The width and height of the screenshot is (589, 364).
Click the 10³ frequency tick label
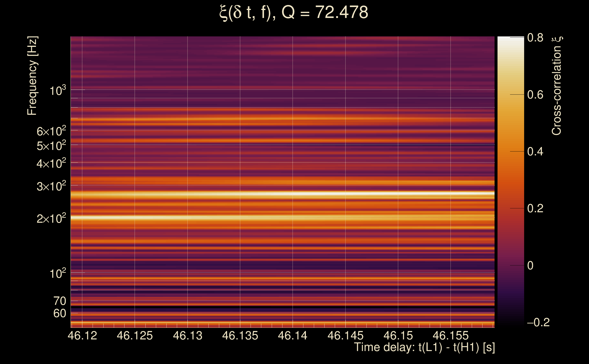point(58,91)
